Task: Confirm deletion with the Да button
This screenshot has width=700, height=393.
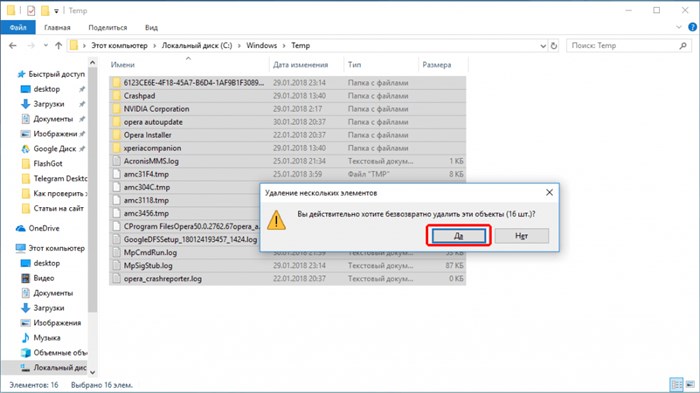Action: coord(458,236)
